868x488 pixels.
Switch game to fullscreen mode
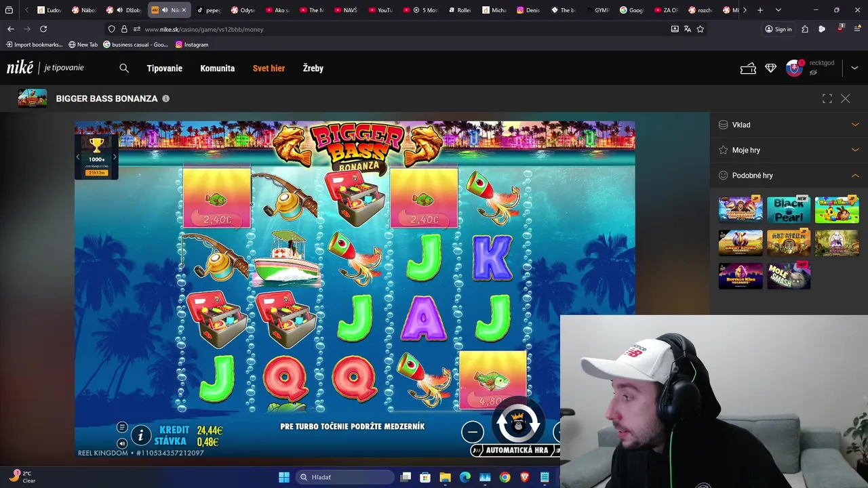(827, 99)
